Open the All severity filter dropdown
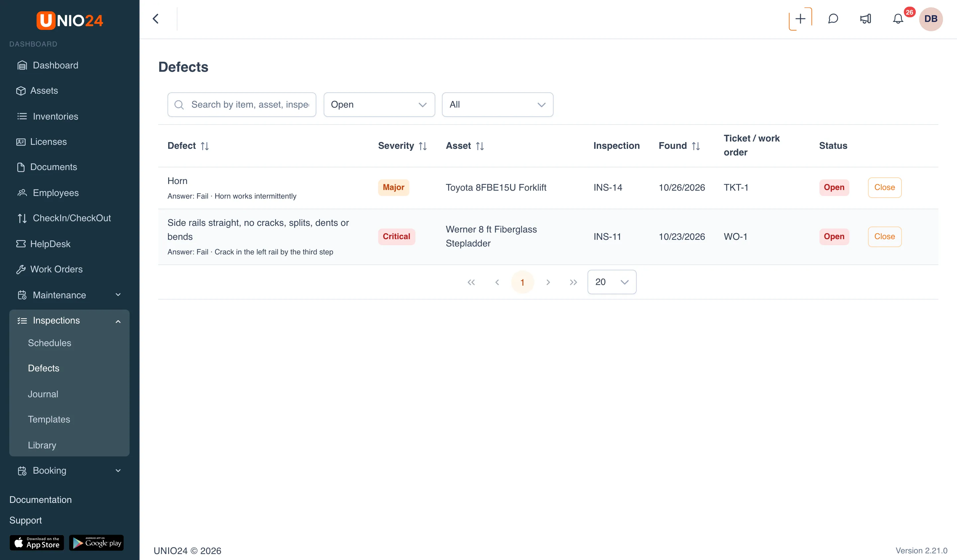The image size is (957, 560). [497, 104]
